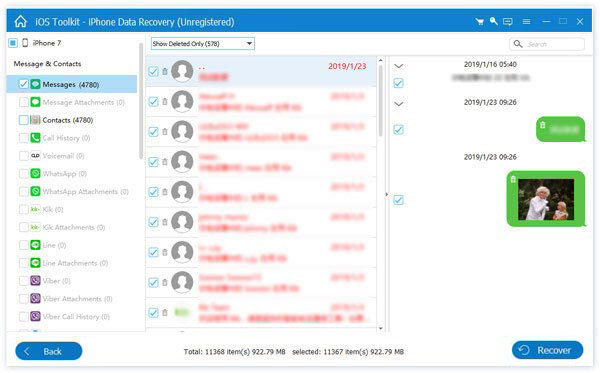Click the panel divider collapse arrow
The image size is (600, 373).
pos(386,195)
